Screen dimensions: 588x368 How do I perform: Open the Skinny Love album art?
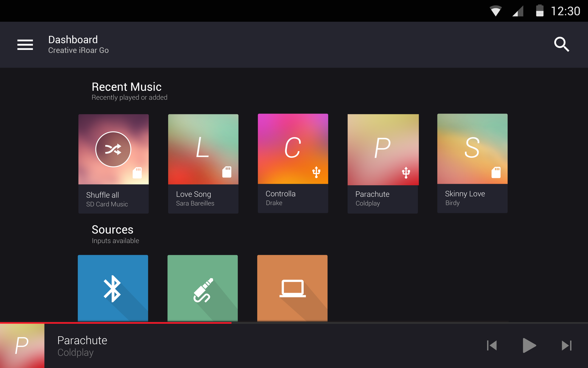(x=472, y=149)
